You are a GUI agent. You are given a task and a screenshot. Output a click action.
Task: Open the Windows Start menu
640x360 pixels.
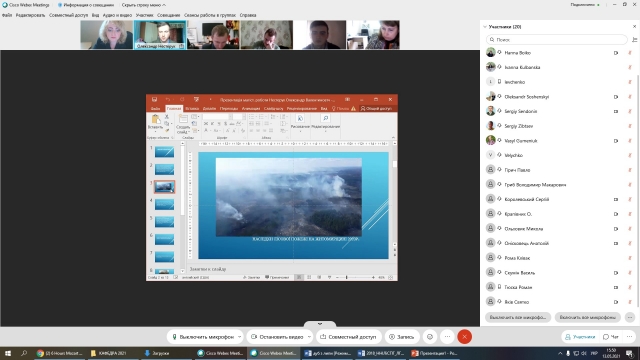point(8,353)
